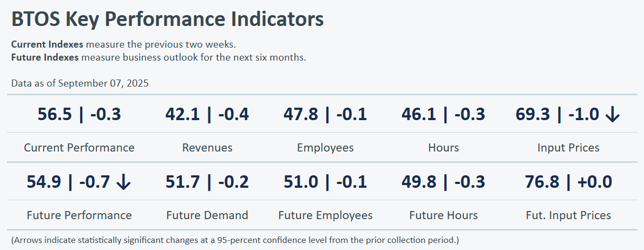Click the Employees index value 47.8
644x250 pixels.
pyautogui.click(x=302, y=115)
